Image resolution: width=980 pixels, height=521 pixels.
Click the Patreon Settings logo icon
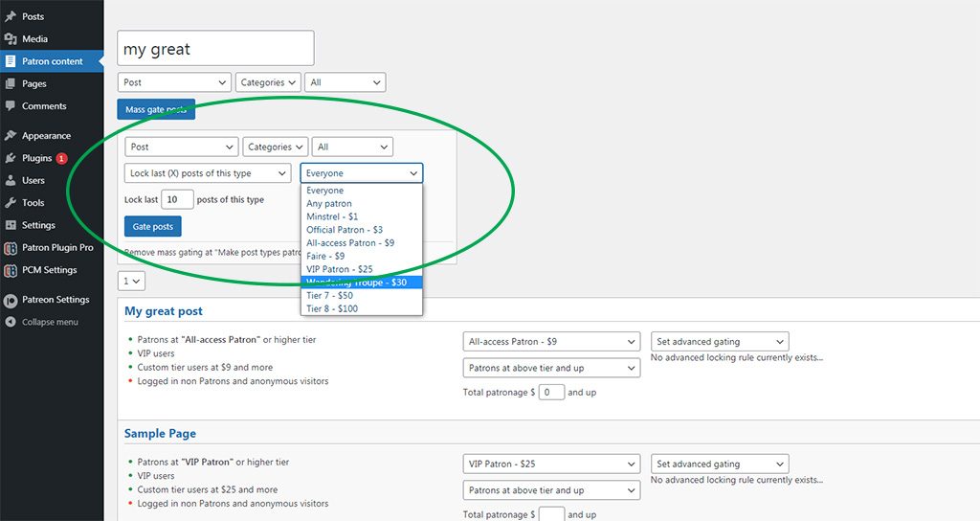[11, 300]
